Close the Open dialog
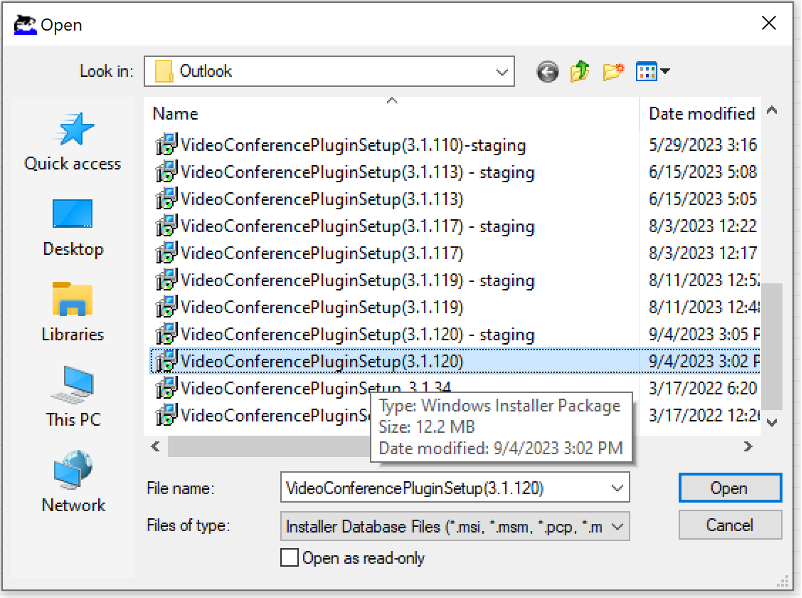The height and width of the screenshot is (598, 802). click(769, 23)
